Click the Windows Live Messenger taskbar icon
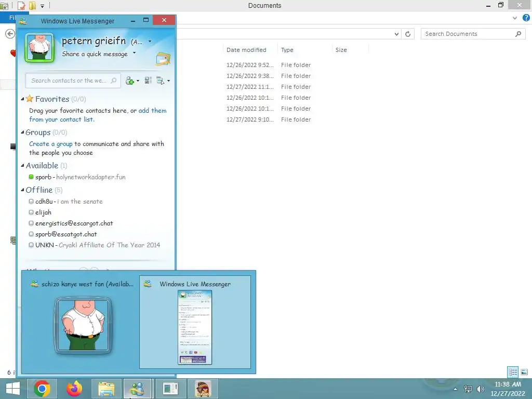 point(137,389)
